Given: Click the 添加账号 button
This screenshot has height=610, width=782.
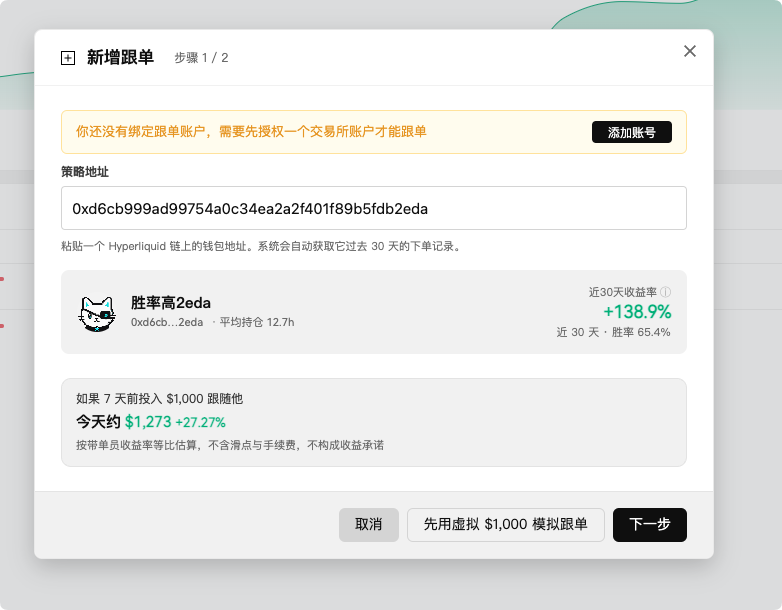Looking at the screenshot, I should (631, 132).
